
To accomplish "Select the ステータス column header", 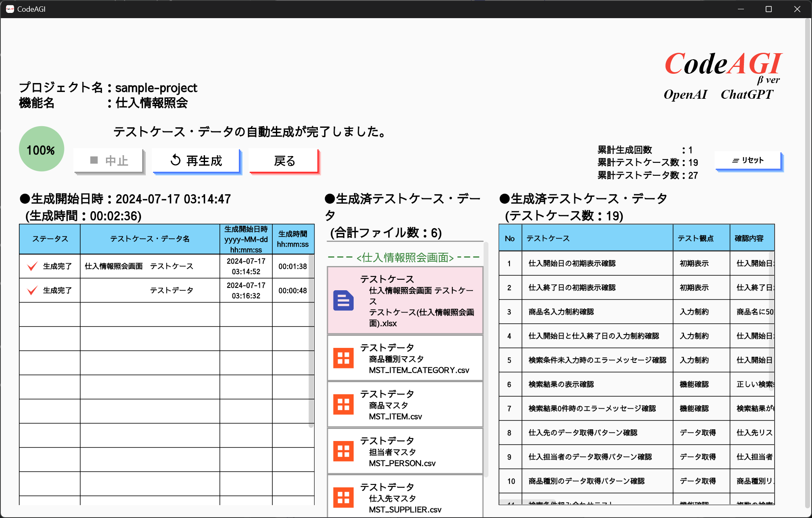I will pyautogui.click(x=50, y=239).
